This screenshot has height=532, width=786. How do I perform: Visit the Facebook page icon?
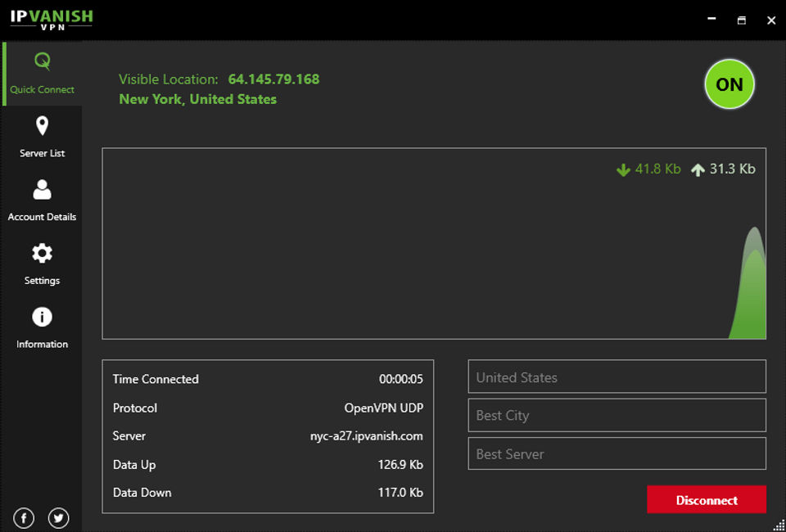click(24, 518)
